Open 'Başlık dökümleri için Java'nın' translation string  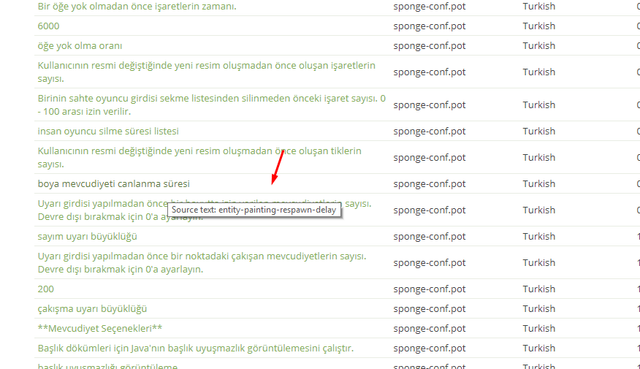point(196,349)
